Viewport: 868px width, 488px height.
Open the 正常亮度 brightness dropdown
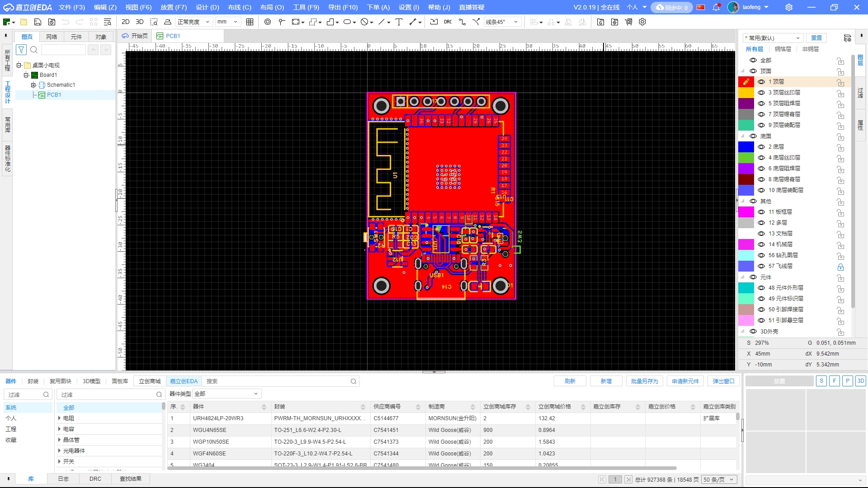pos(193,22)
